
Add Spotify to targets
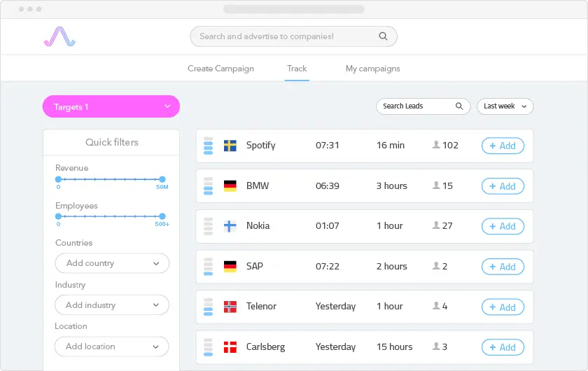coord(503,146)
